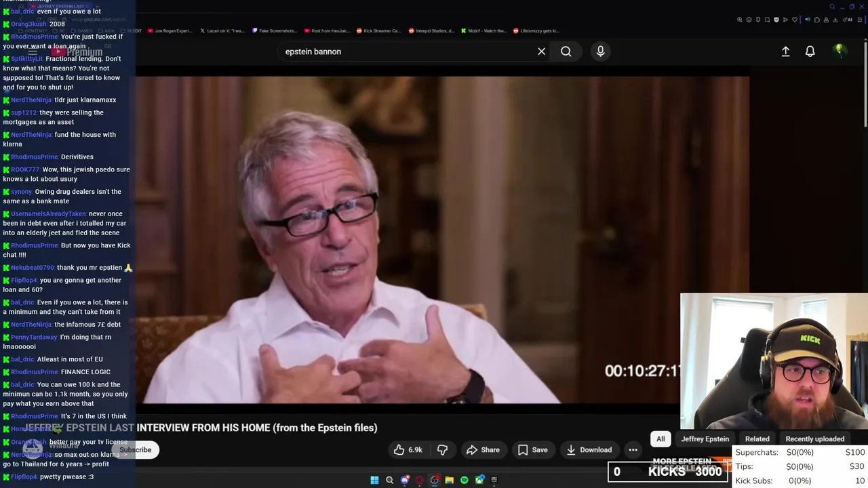Open the YouTube account avatar menu
The height and width of the screenshot is (488, 868).
click(839, 51)
